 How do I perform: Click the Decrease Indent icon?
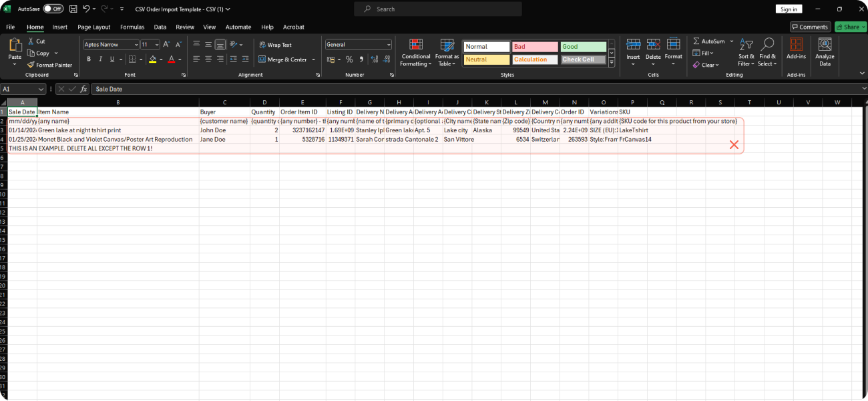(x=232, y=59)
